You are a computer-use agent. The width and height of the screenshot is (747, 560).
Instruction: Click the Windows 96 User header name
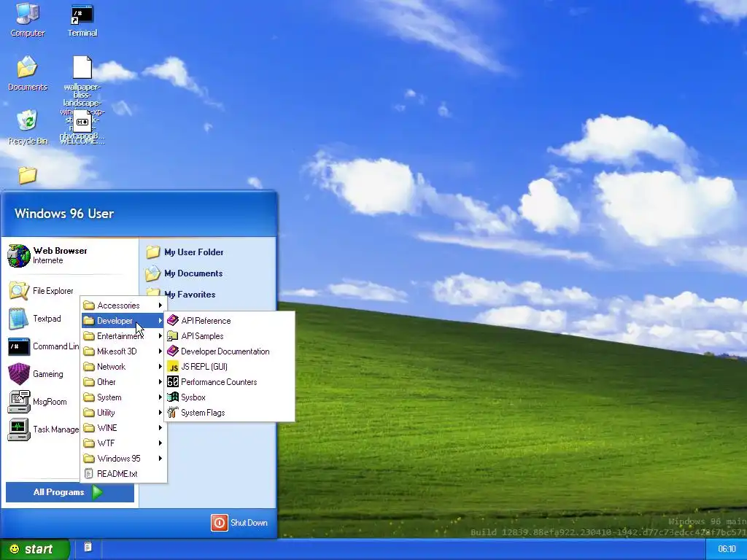pyautogui.click(x=64, y=214)
